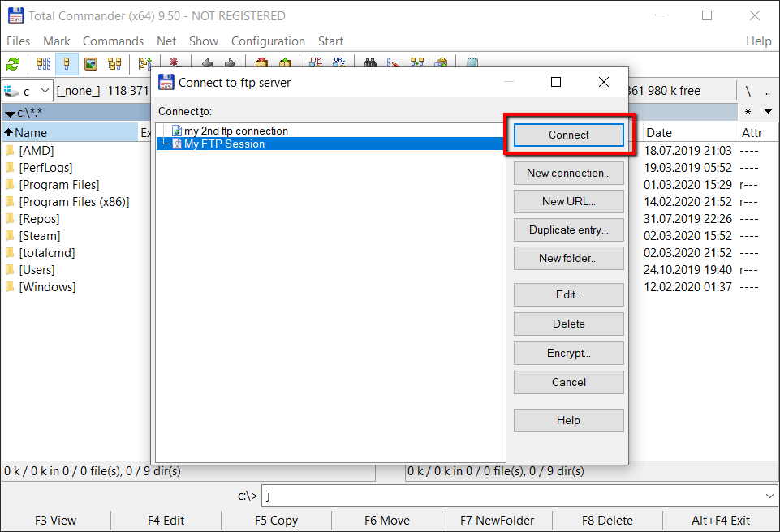The width and height of the screenshot is (780, 532).
Task: Click the Connect button
Action: coord(569,135)
